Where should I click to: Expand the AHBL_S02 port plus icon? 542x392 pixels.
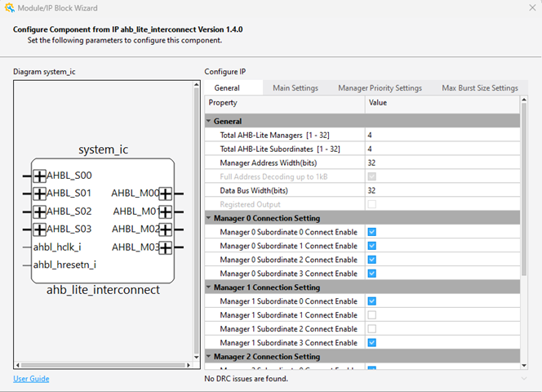pos(39,212)
